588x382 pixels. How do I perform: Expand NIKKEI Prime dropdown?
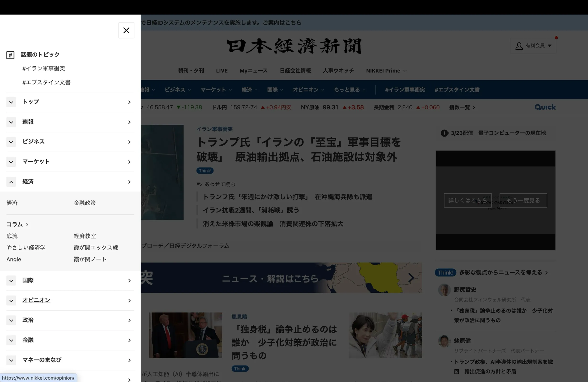coord(387,71)
